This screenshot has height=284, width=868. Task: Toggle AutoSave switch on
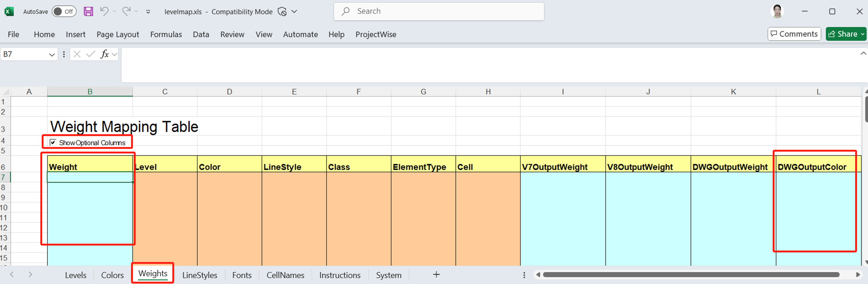pyautogui.click(x=64, y=11)
